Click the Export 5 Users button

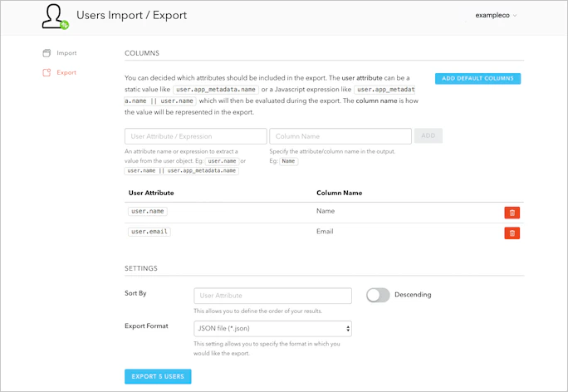[x=158, y=376]
